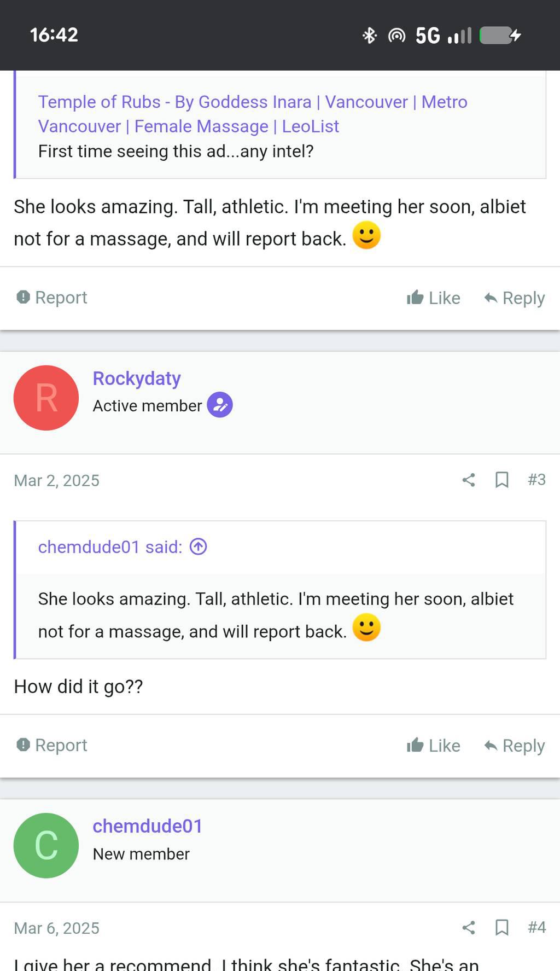Viewport: 560px width, 971px height.
Task: Reply to Rockydaty's post
Action: (515, 746)
